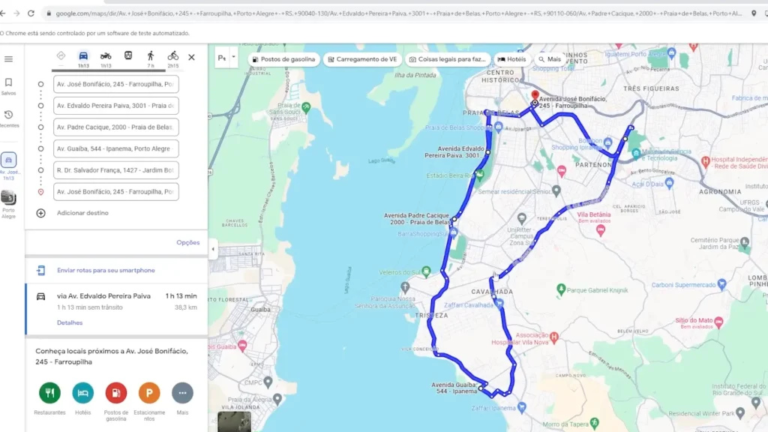The width and height of the screenshot is (768, 432).
Task: Open Recentes history in the sidebar
Action: tap(9, 118)
